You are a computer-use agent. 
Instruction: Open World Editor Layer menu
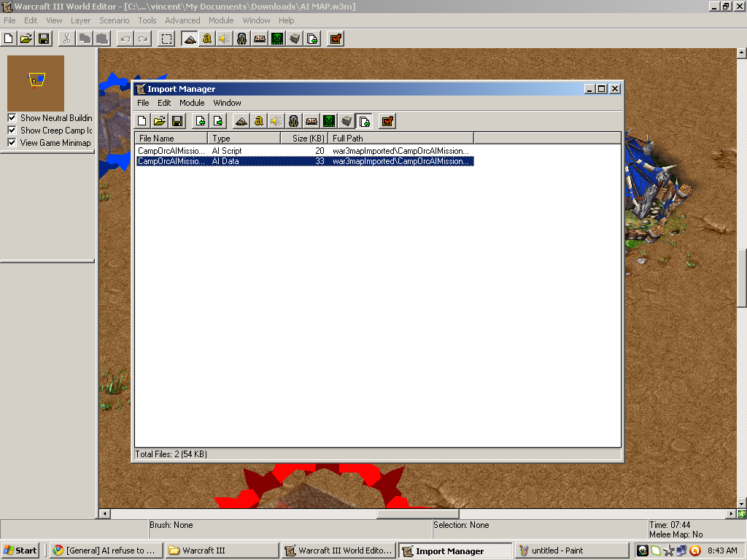coord(80,20)
